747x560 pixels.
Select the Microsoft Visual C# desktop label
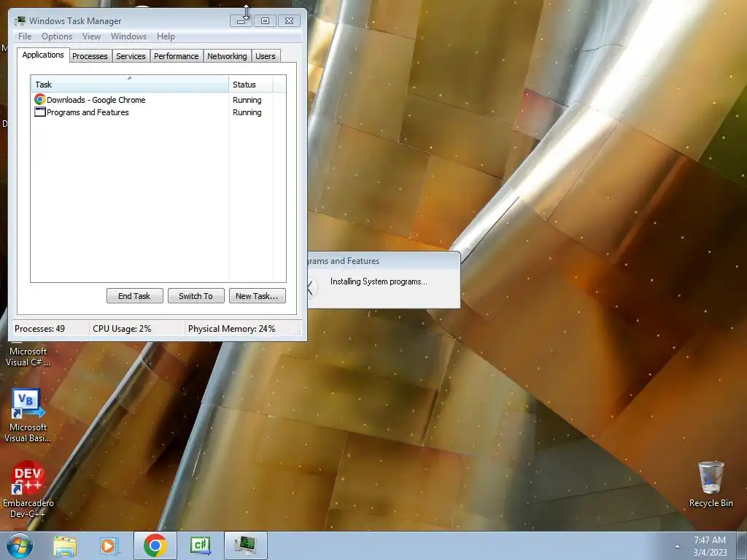pos(28,357)
